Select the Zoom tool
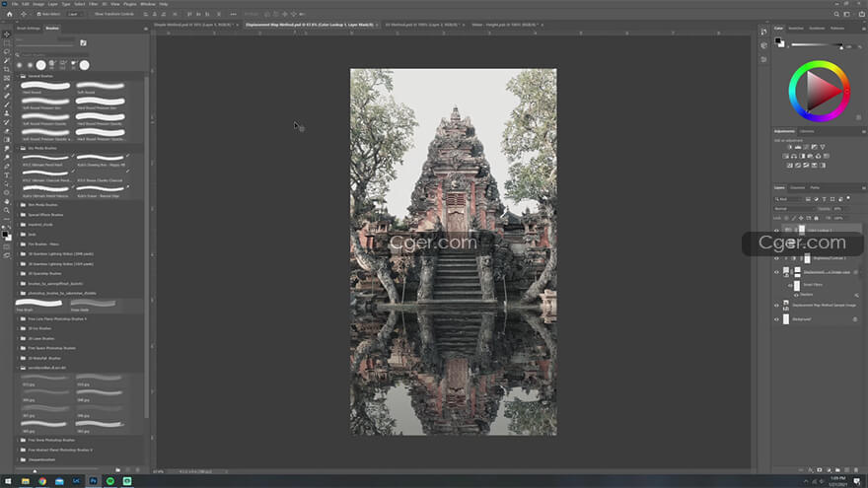 click(x=7, y=211)
